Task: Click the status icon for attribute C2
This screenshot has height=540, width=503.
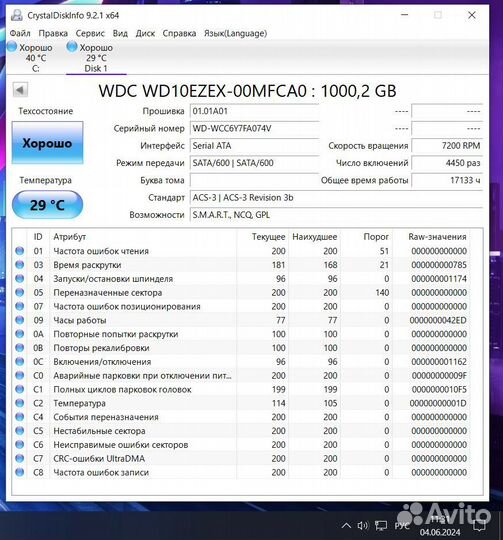Action: pos(20,403)
